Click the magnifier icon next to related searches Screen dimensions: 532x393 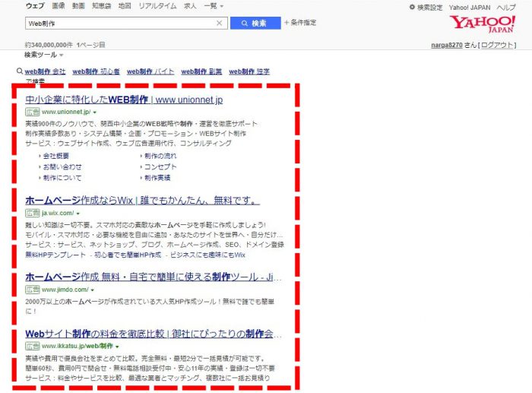pyautogui.click(x=20, y=71)
